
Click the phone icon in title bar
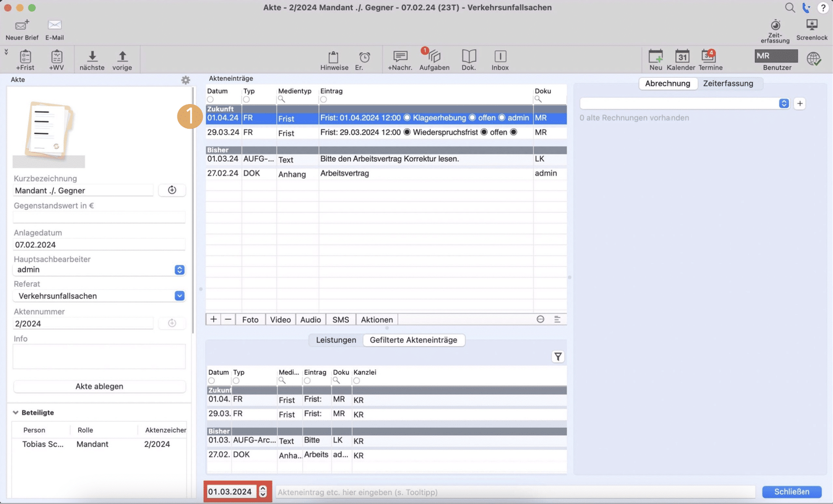tap(806, 8)
